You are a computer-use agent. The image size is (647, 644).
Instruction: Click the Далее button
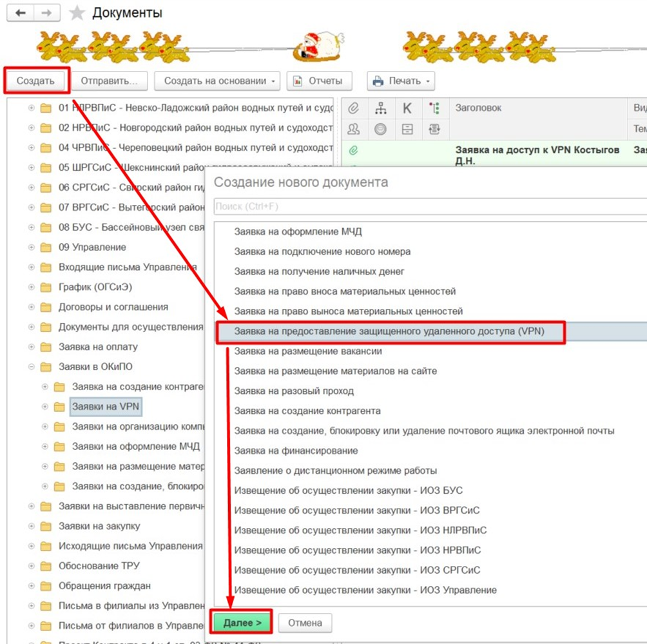pos(242,623)
